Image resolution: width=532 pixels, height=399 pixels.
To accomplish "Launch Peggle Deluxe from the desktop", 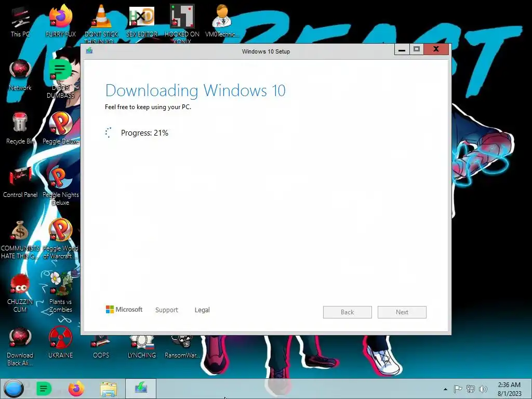I will tap(60, 128).
